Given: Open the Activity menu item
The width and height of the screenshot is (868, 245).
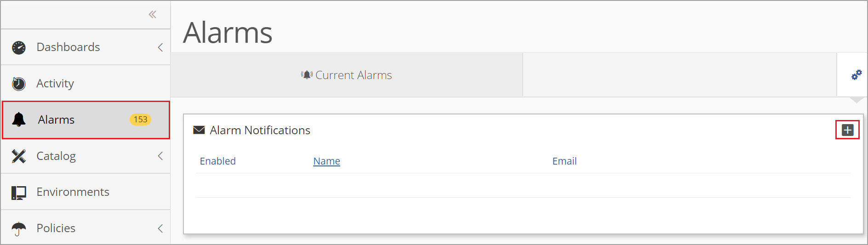Looking at the screenshot, I should coord(86,83).
